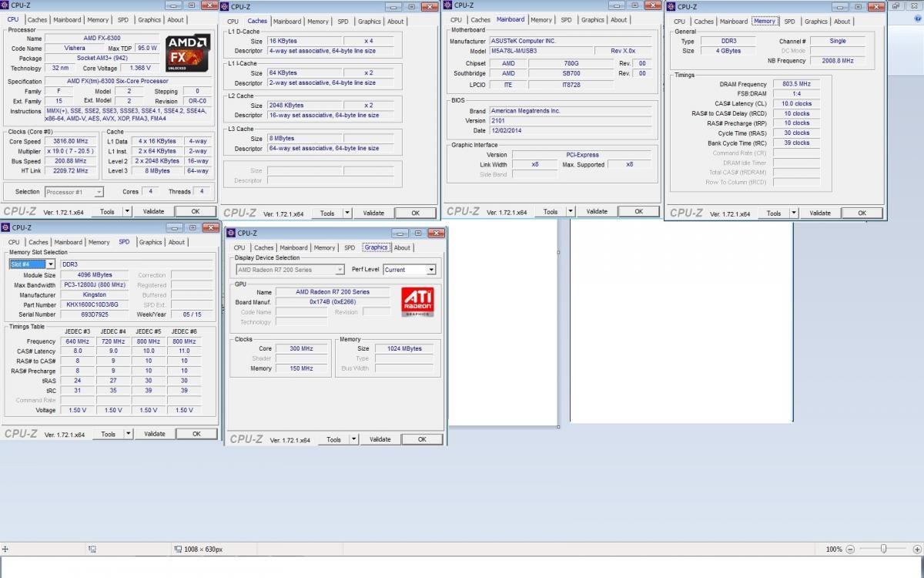924x578 pixels.
Task: Click the BIOS date 12/02/2014
Action: tap(569, 131)
